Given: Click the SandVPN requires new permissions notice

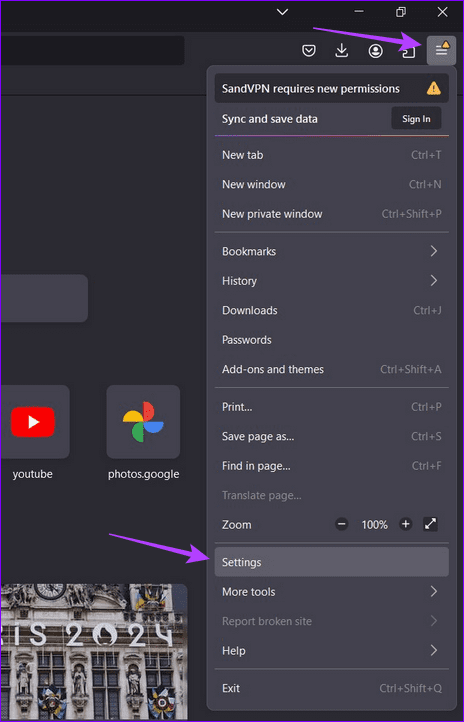Looking at the screenshot, I should 331,88.
